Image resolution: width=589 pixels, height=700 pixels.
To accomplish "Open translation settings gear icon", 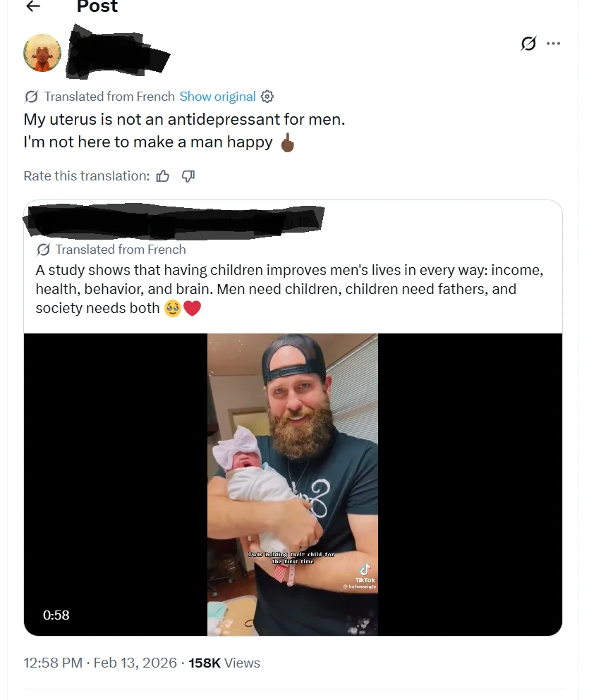I will coord(267,97).
